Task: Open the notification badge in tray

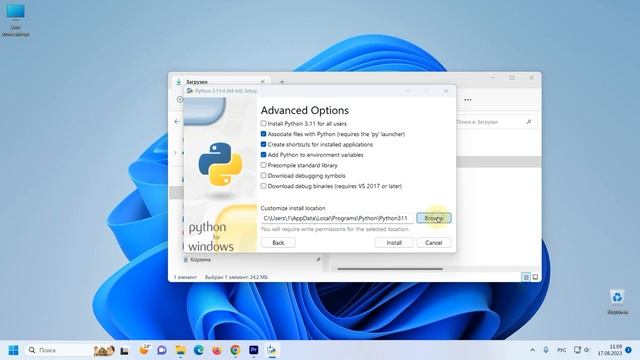Action: (629, 350)
